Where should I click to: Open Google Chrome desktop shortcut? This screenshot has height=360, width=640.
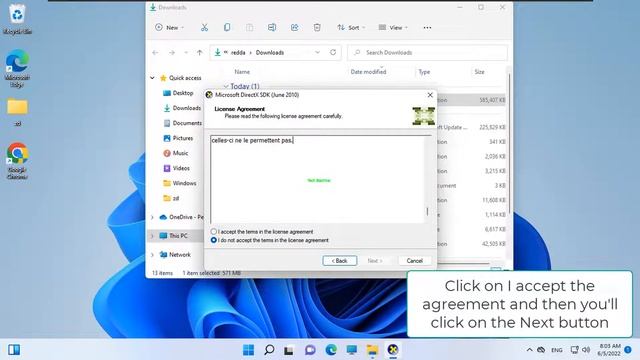pyautogui.click(x=17, y=161)
